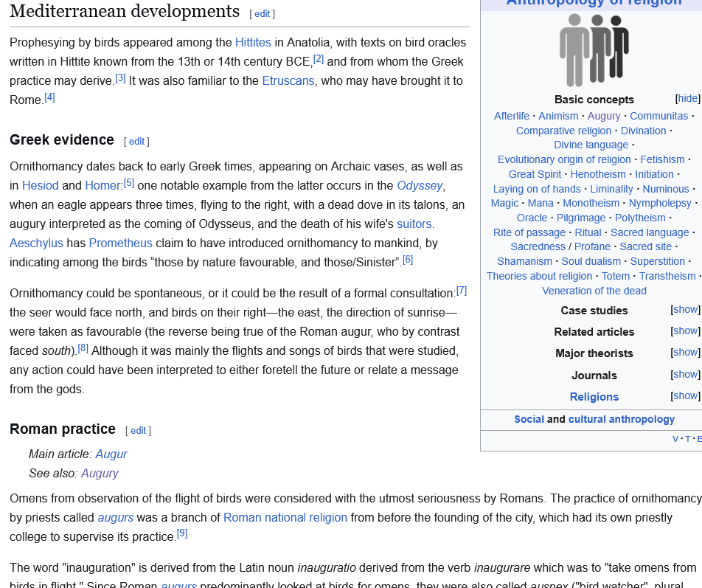Open Fetishism link

662,160
